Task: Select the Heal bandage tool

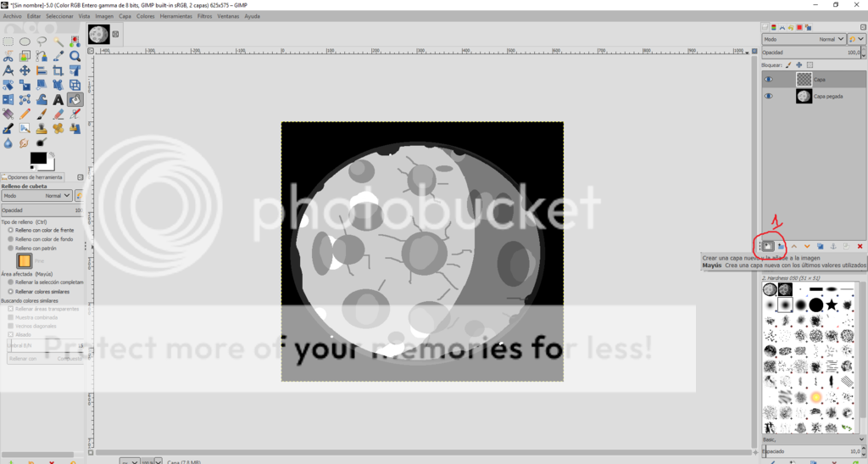Action: pyautogui.click(x=58, y=128)
